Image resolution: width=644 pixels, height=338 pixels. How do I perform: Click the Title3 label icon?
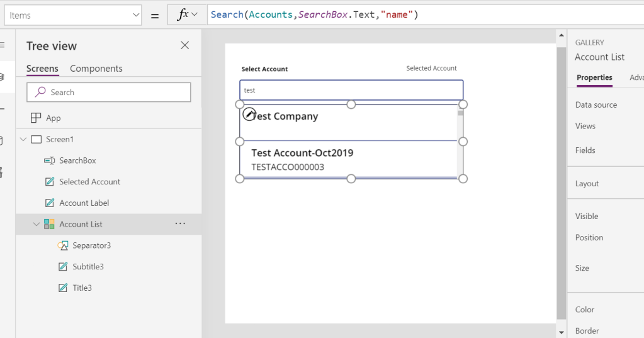(x=62, y=288)
